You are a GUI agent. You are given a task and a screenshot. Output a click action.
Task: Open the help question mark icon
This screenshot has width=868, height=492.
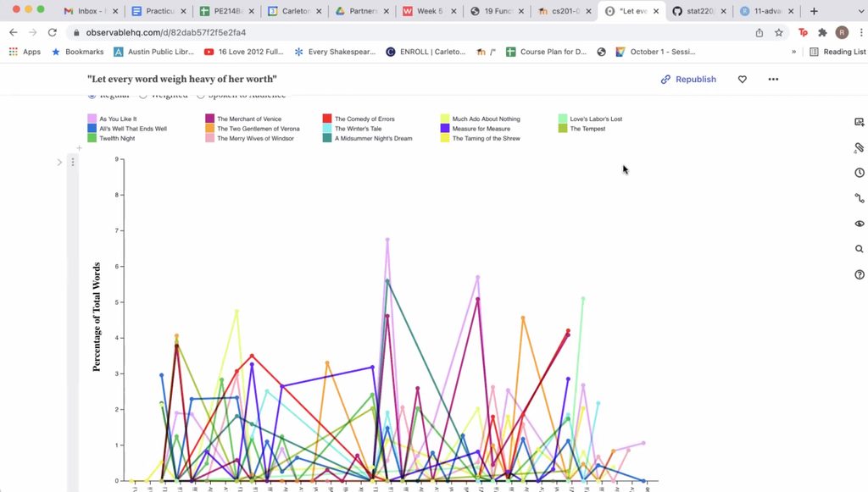pos(860,274)
